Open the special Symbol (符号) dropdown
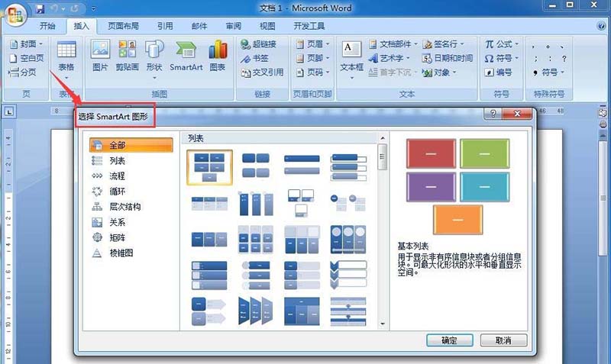Viewport: 611px width, 364px height. click(x=549, y=72)
